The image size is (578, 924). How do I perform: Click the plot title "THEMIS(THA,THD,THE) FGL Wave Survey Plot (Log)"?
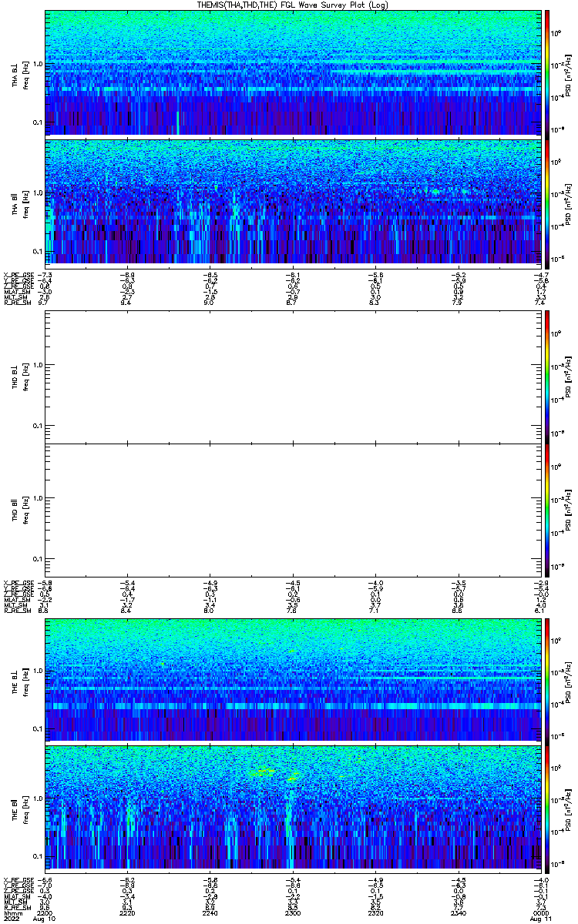click(294, 5)
